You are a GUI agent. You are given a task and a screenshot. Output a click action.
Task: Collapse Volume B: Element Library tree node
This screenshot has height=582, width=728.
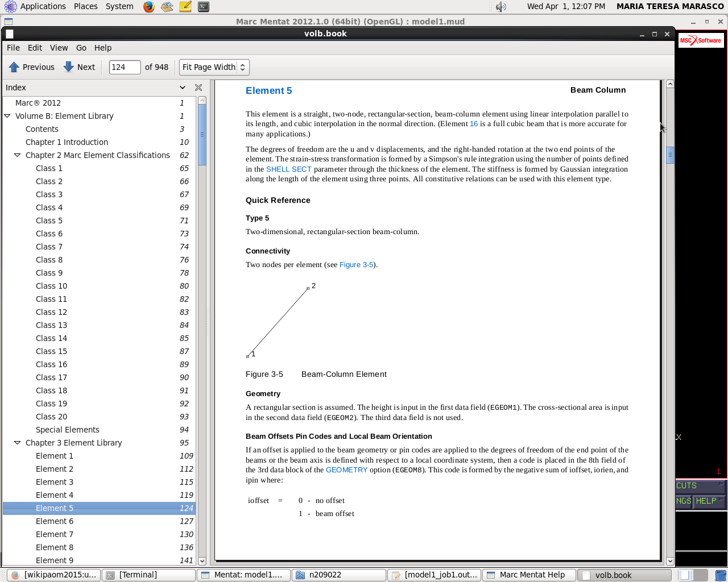coord(7,116)
